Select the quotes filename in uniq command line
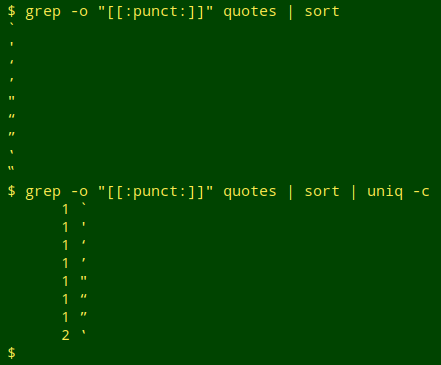Screen dimensions: 441x365 [250, 192]
